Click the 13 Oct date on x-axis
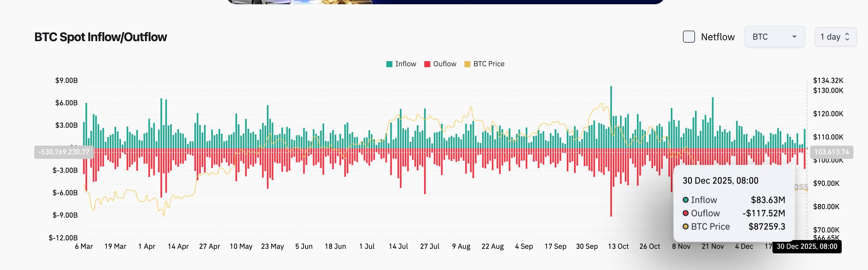The image size is (868, 270). pos(618,246)
